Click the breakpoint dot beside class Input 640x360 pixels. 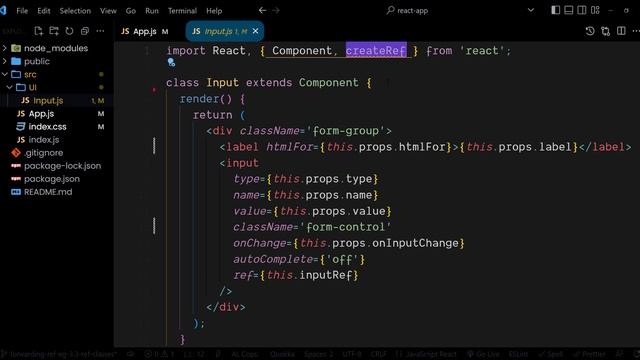[154, 90]
